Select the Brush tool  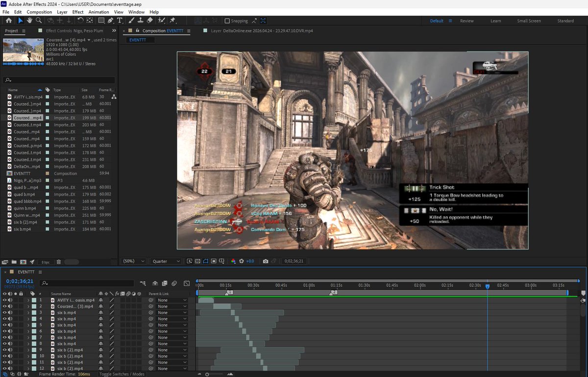pyautogui.click(x=131, y=21)
